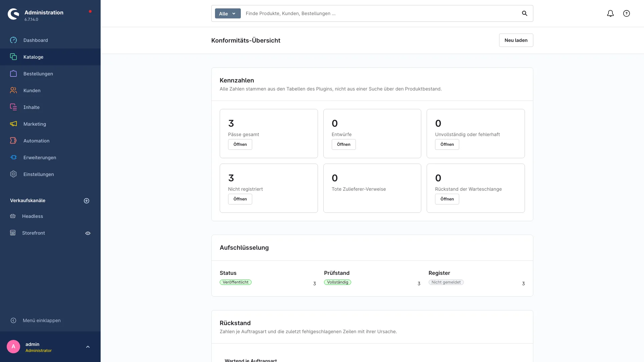Click the Erweiterungen plug icon
The height and width of the screenshot is (362, 644).
pos(13,158)
